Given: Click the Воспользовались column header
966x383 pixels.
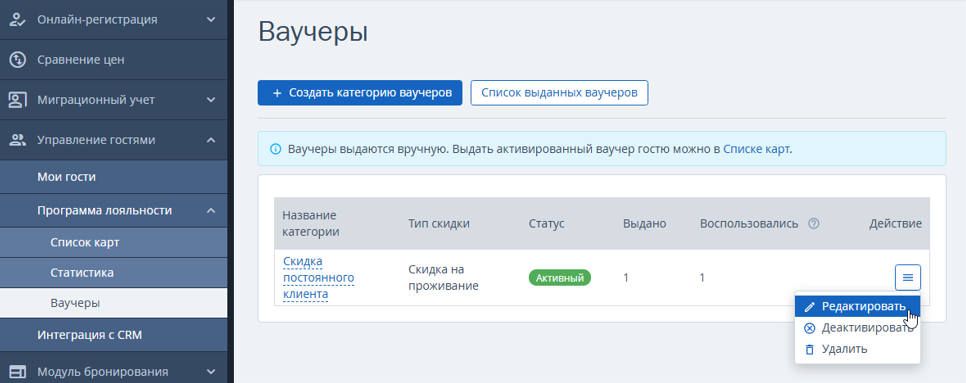Looking at the screenshot, I should [x=749, y=224].
